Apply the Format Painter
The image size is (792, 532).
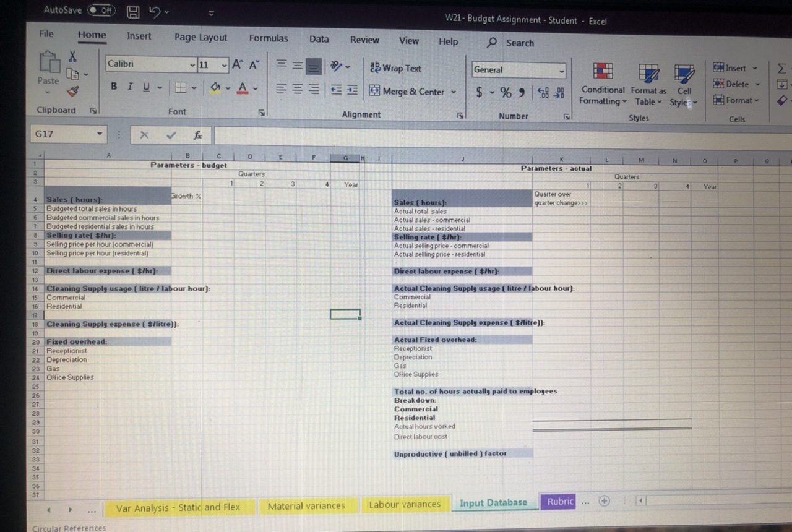click(x=72, y=90)
